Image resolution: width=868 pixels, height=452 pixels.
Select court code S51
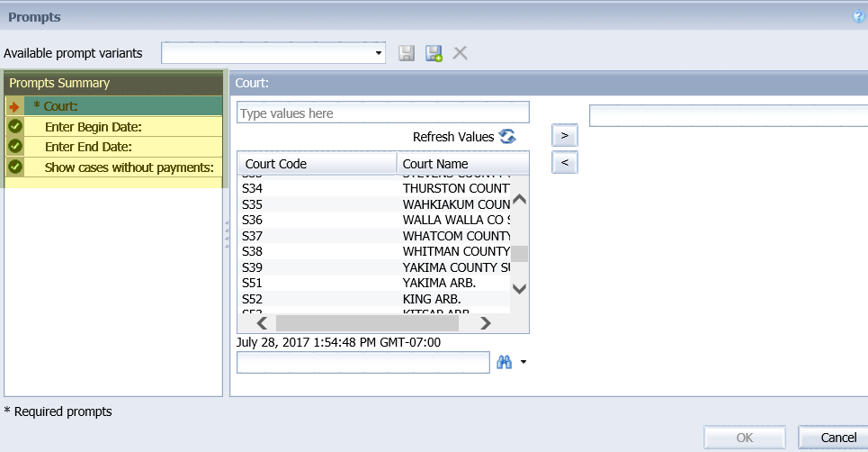252,283
